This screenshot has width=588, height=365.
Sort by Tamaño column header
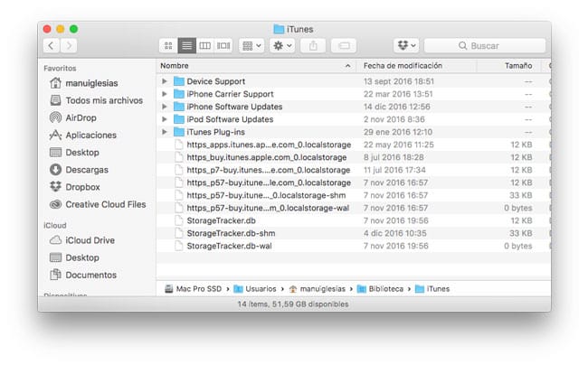(x=518, y=66)
